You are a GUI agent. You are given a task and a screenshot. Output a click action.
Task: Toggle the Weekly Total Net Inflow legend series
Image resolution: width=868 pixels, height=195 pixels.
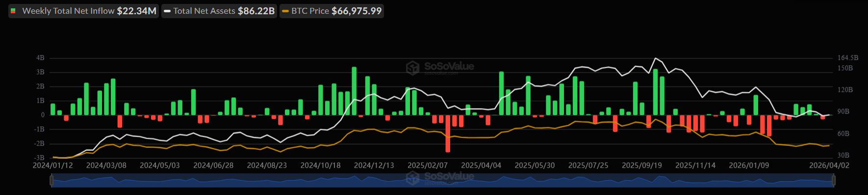(x=83, y=11)
